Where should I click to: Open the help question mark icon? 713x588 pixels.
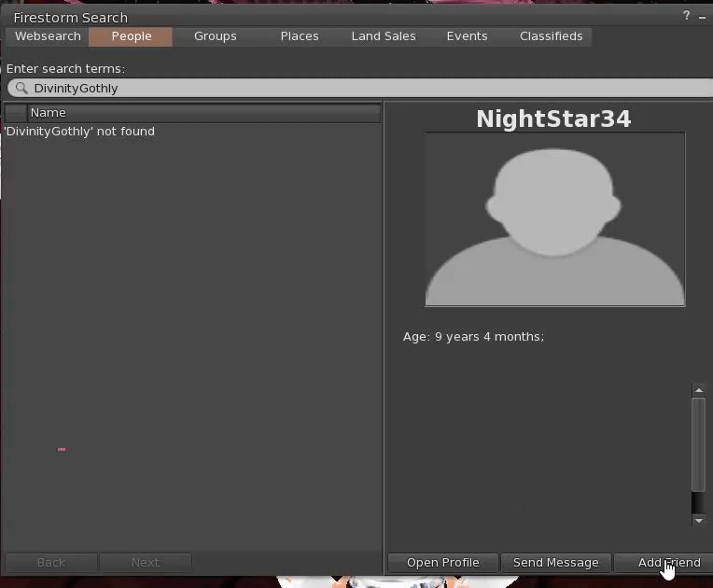[x=686, y=16]
